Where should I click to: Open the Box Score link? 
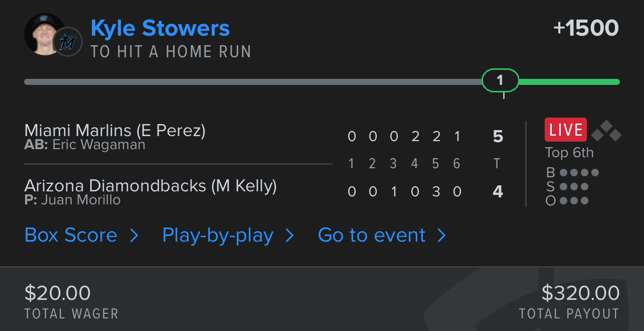pyautogui.click(x=71, y=235)
